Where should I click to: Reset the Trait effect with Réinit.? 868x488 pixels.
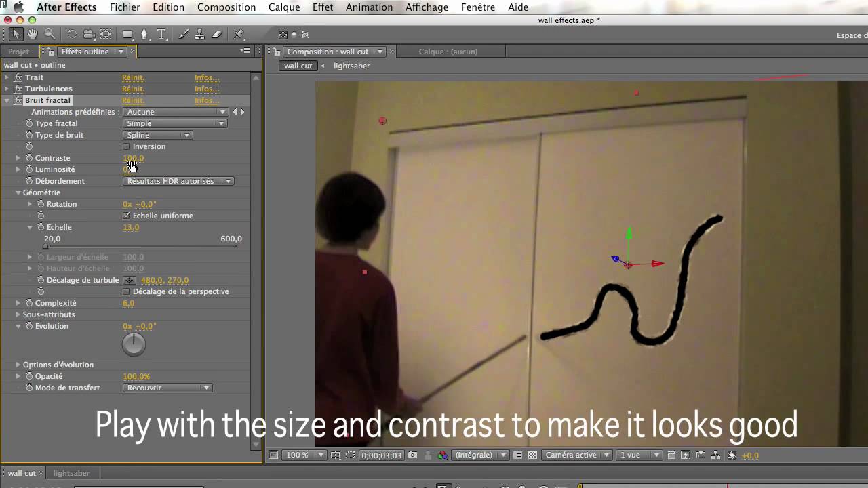(134, 77)
